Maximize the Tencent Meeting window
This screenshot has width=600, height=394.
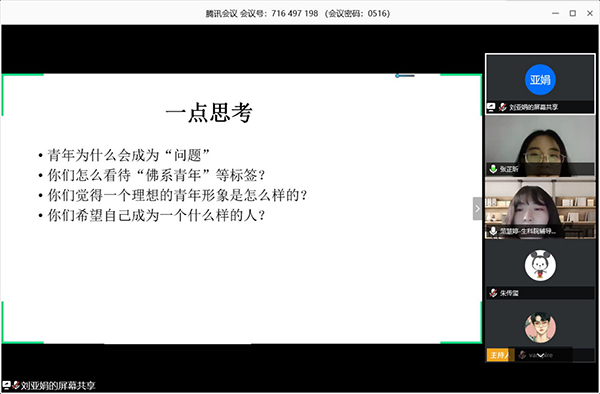[572, 13]
